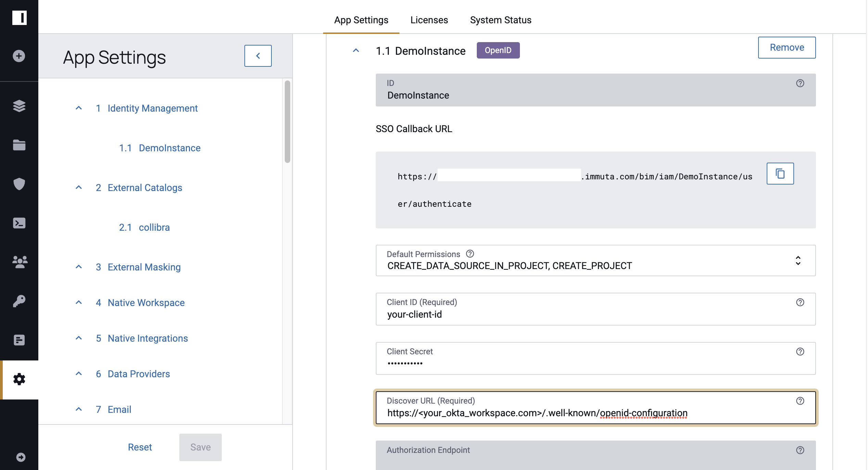Open the plus create icon in sidebar
The image size is (868, 470).
(19, 56)
